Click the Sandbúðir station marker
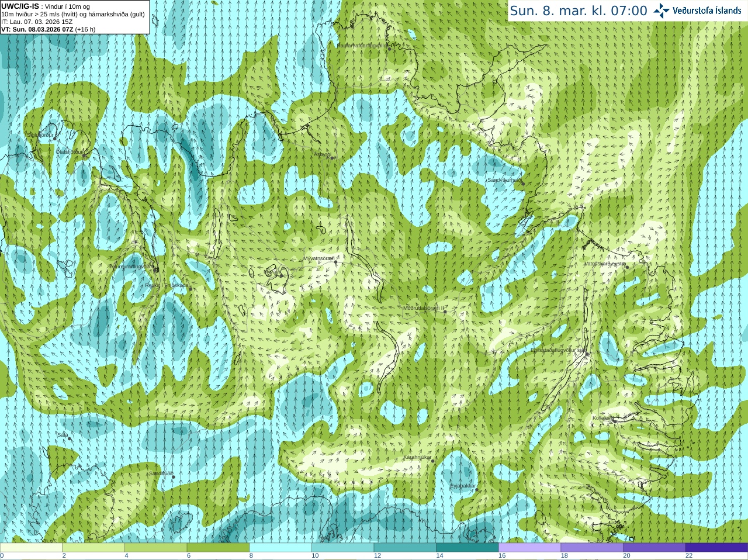 (x=174, y=477)
